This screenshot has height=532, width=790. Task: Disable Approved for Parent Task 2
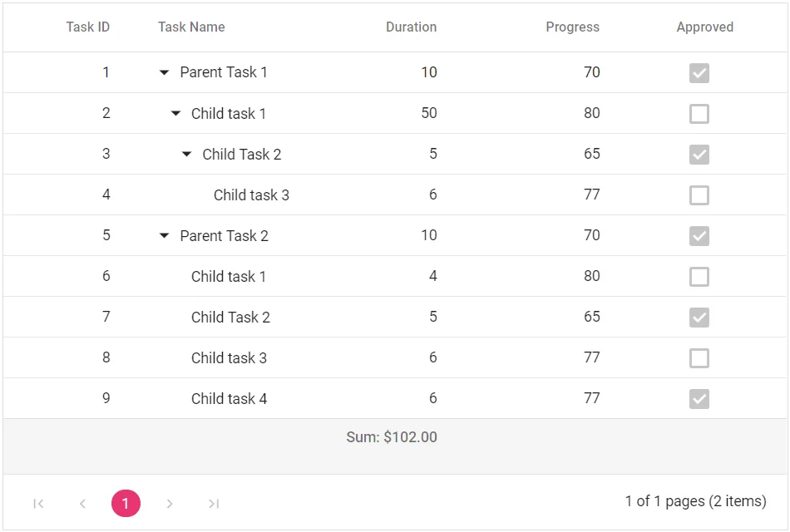click(x=699, y=235)
